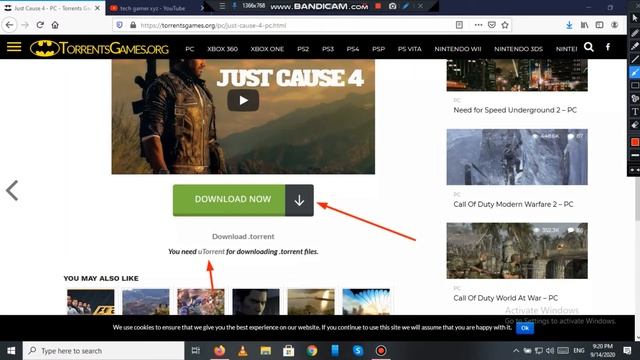Screen dimensions: 640x360
Task: Open the site's Facebook page icon
Action: [608, 47]
